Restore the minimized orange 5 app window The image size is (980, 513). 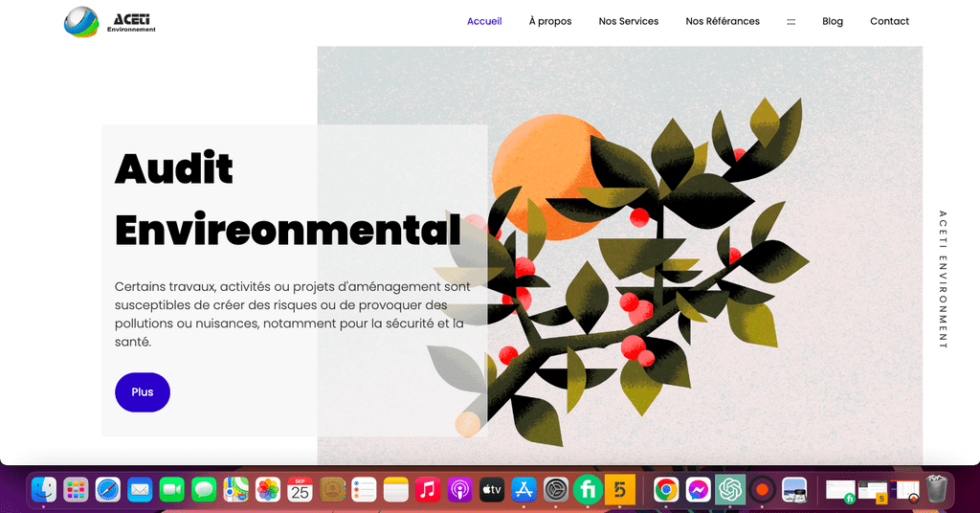click(873, 491)
